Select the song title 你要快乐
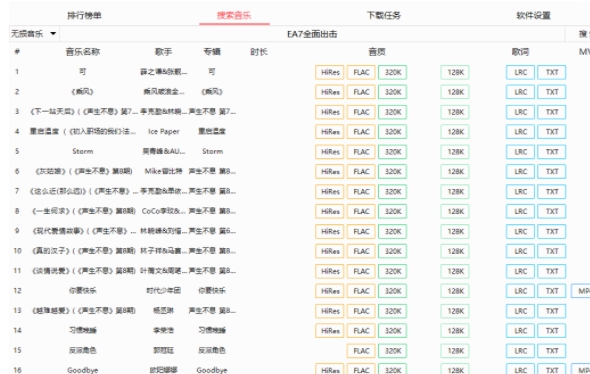The image size is (590, 374). coord(83,290)
